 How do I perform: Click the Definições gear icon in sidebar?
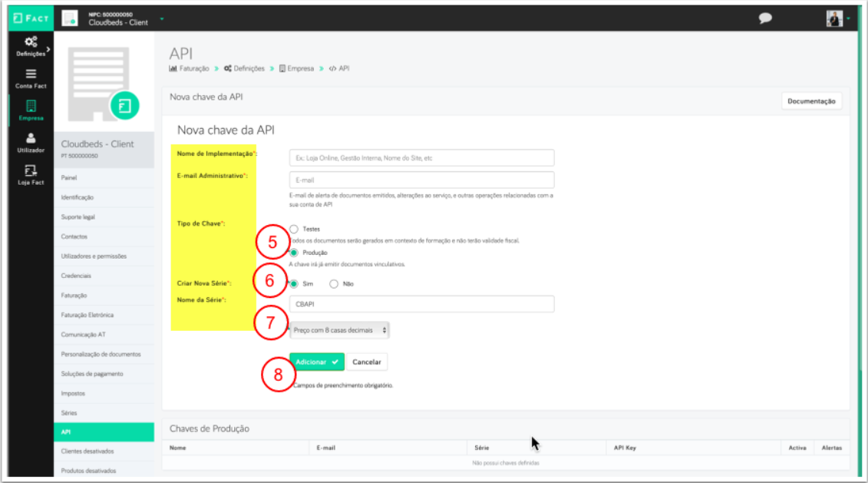click(x=31, y=41)
